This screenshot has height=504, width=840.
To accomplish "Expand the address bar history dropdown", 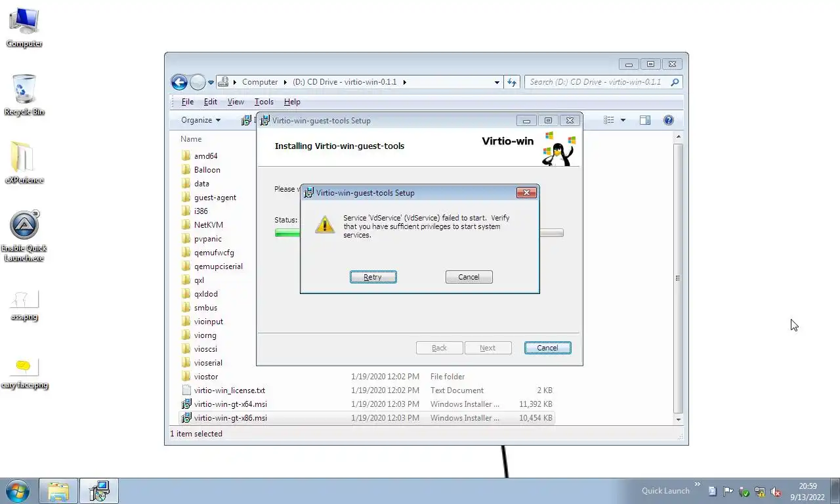I will coord(497,83).
